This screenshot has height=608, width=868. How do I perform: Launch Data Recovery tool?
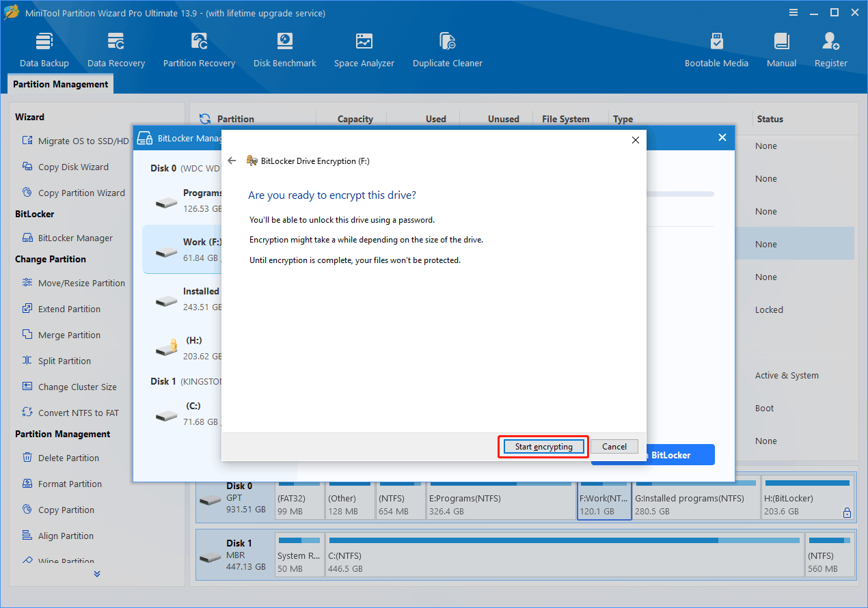coord(116,50)
